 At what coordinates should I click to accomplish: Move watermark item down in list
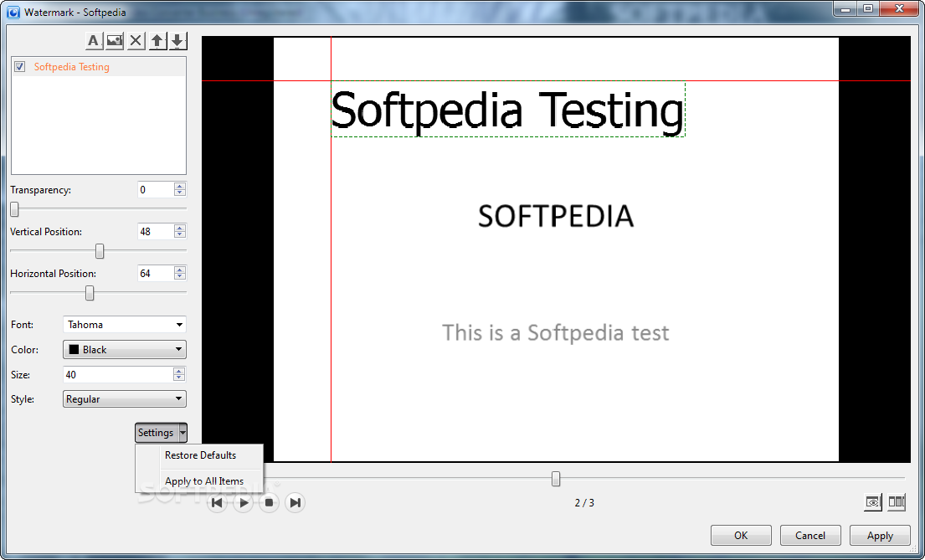coord(177,41)
